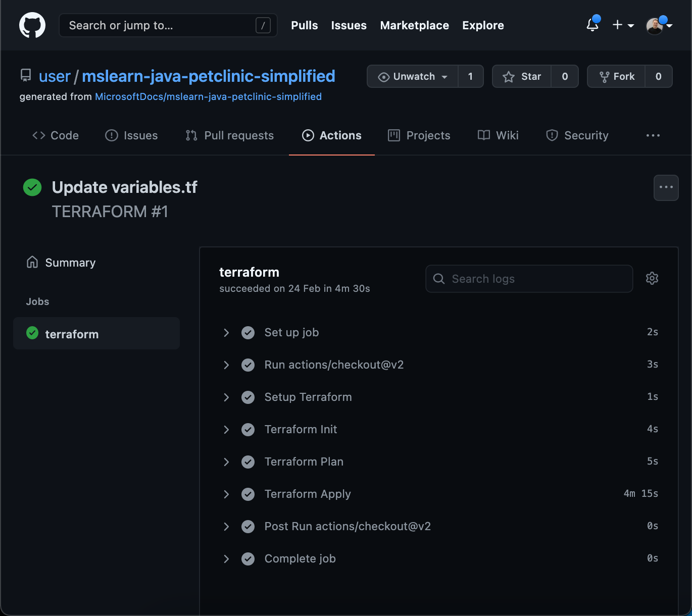Screen dimensions: 692x616
Task: Switch to the Pull requests tab
Action: click(x=229, y=135)
